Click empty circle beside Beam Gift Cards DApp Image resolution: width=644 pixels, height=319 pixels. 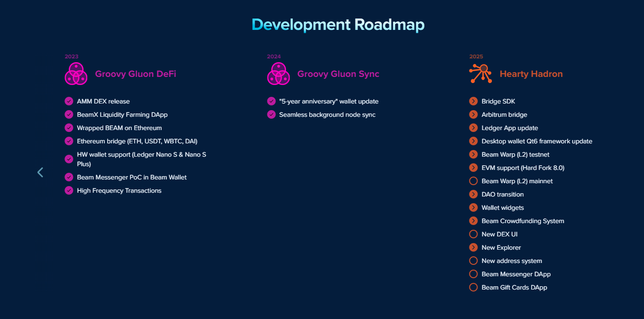click(473, 287)
